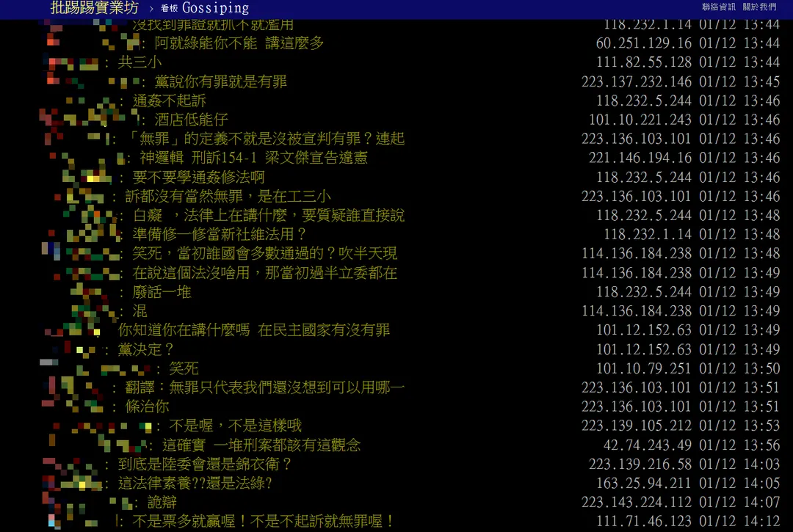Select the comment 黨決定?
The image size is (793, 532).
coord(145,349)
